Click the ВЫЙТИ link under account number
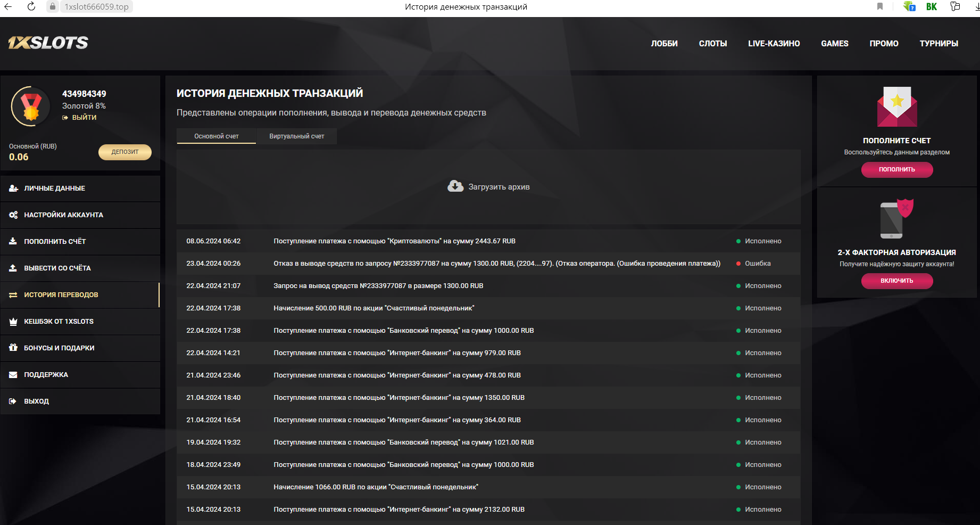This screenshot has width=980, height=525. point(85,118)
